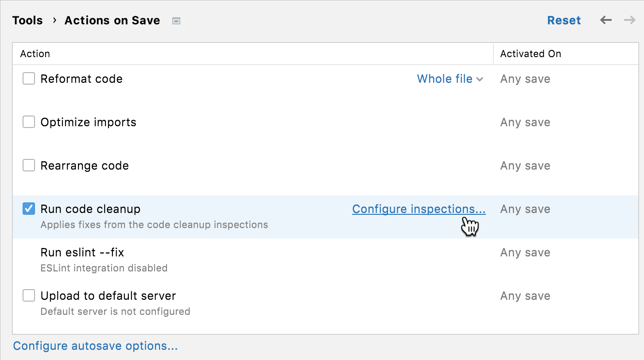Click the Reset link

coord(564,20)
